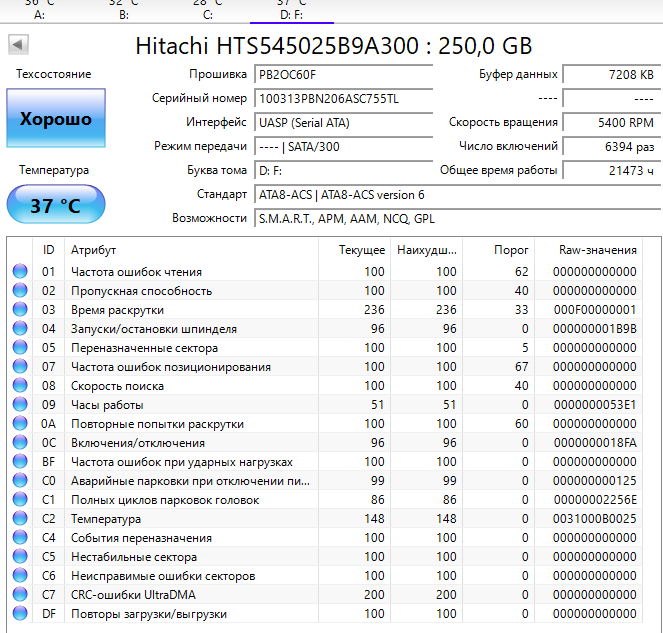This screenshot has width=663, height=633.
Task: Click status icon next to Часы работы
Action: click(x=20, y=405)
